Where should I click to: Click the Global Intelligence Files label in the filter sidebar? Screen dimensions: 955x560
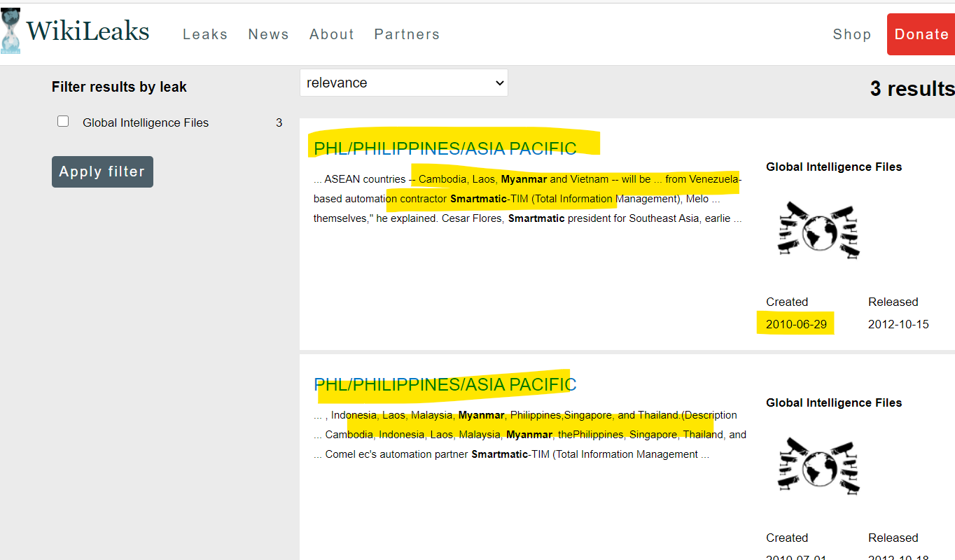tap(146, 122)
